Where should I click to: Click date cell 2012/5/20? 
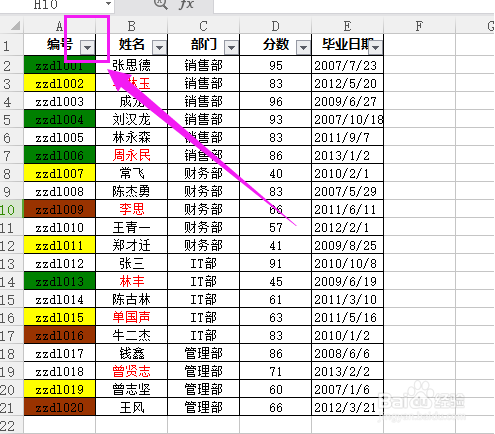point(348,84)
